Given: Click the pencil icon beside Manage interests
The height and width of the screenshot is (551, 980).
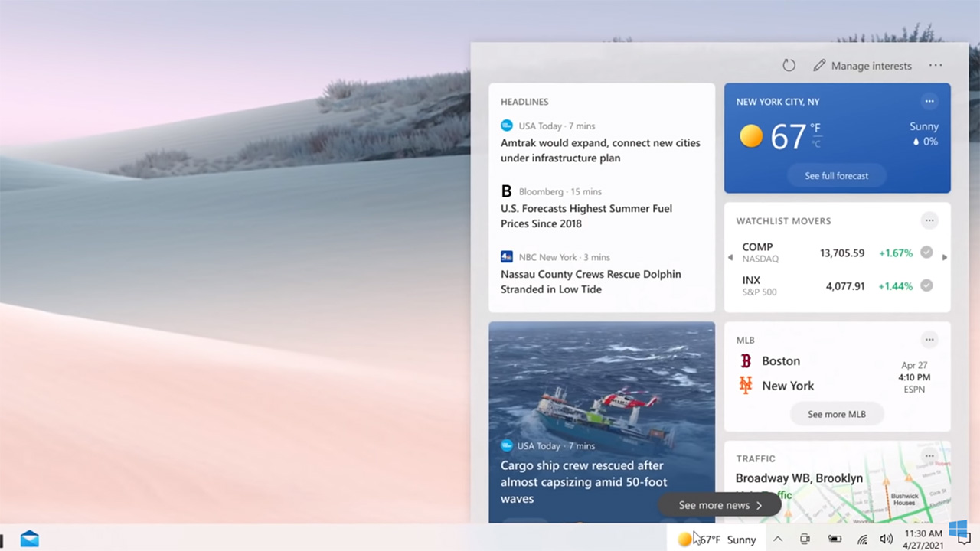Looking at the screenshot, I should pyautogui.click(x=819, y=66).
